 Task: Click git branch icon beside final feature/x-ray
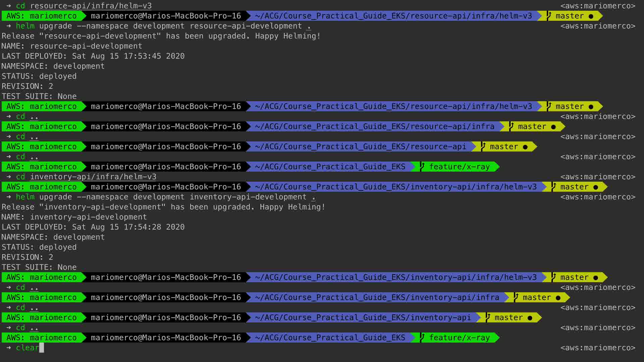click(422, 337)
